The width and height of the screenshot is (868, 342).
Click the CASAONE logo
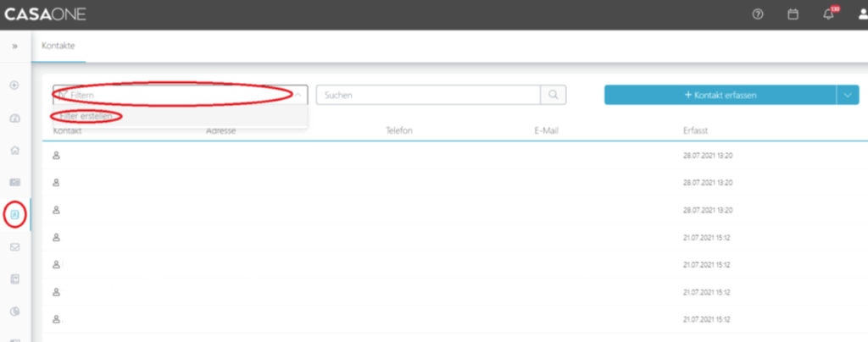(x=45, y=14)
